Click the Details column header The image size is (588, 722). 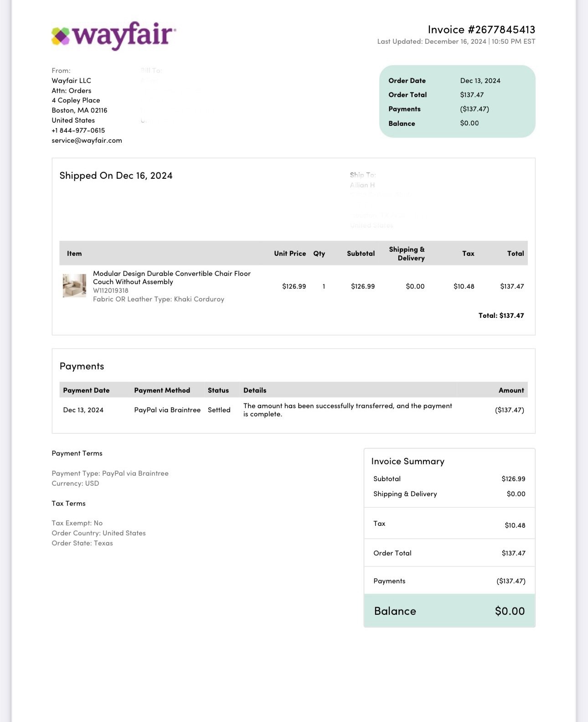point(255,390)
